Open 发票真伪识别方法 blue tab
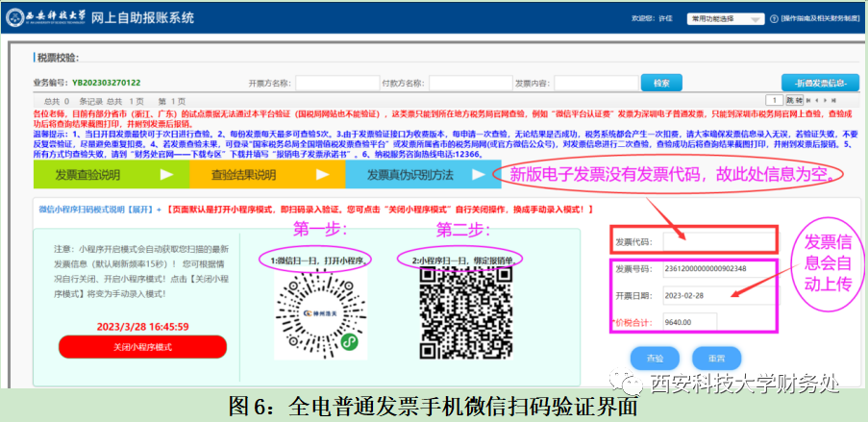 pyautogui.click(x=424, y=175)
